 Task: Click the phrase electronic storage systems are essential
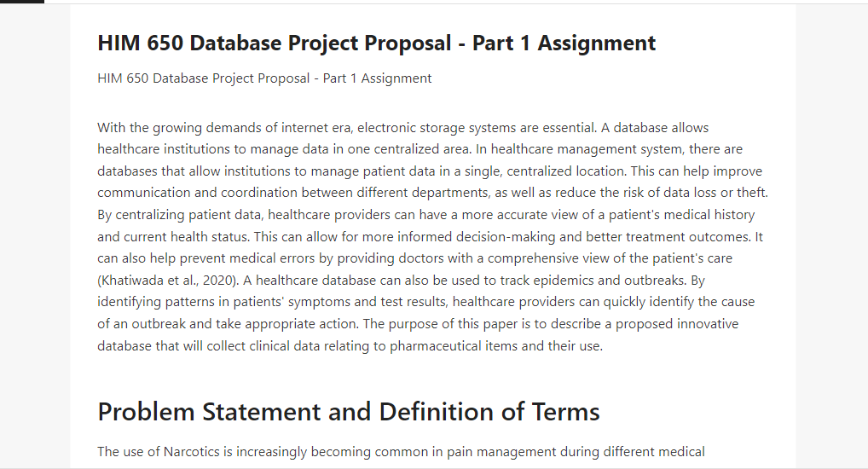(477, 128)
